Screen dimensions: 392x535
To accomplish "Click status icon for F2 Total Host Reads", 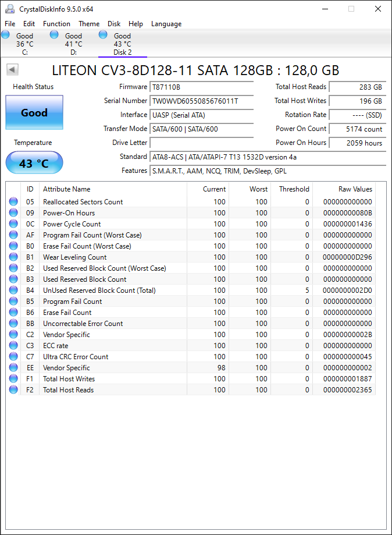I will tap(13, 389).
